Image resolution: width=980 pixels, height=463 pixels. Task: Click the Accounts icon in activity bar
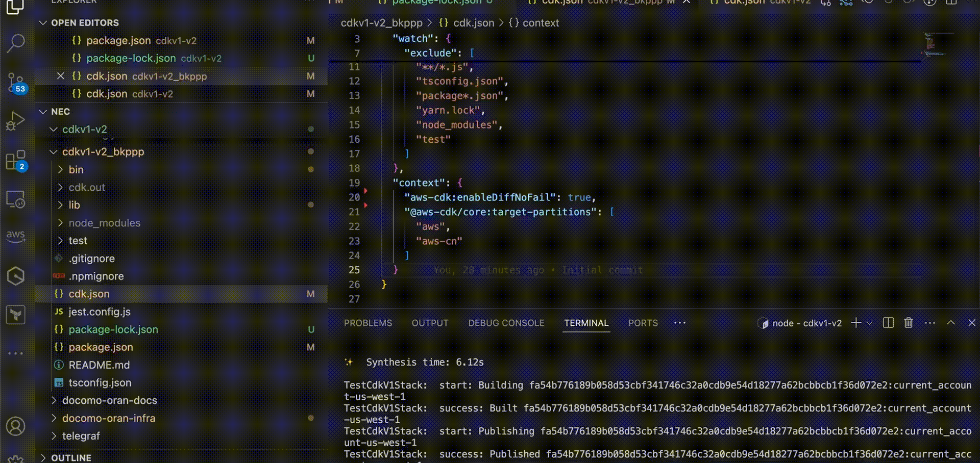coord(16,426)
